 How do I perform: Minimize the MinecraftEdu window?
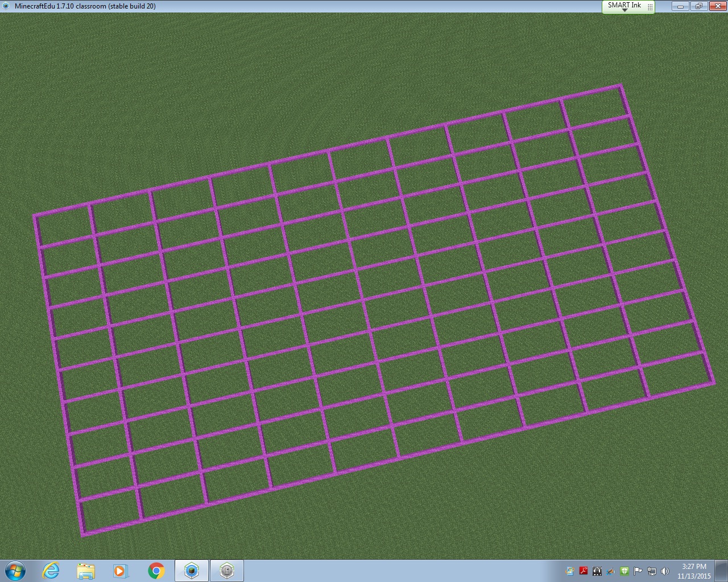tap(680, 6)
